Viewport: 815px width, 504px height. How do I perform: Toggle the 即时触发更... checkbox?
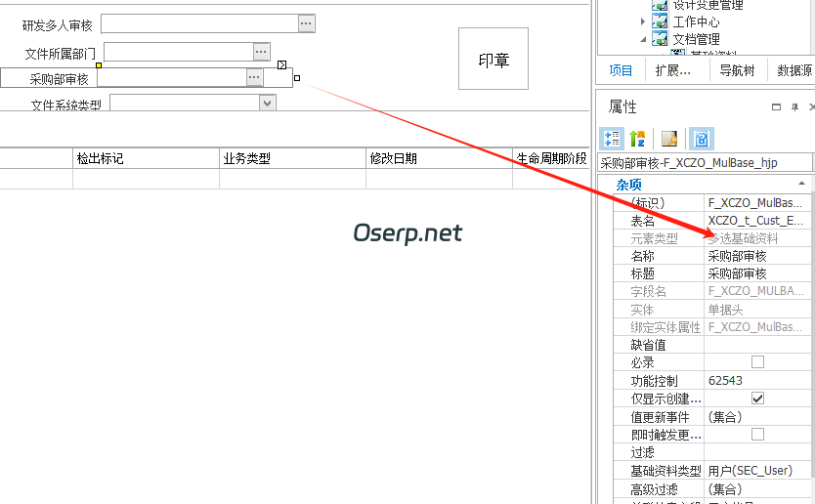coord(757,434)
